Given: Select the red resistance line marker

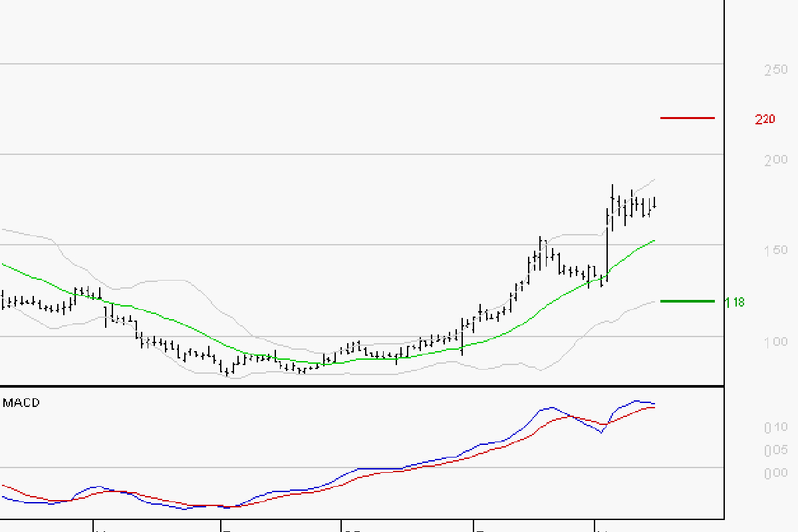Looking at the screenshot, I should pos(687,118).
